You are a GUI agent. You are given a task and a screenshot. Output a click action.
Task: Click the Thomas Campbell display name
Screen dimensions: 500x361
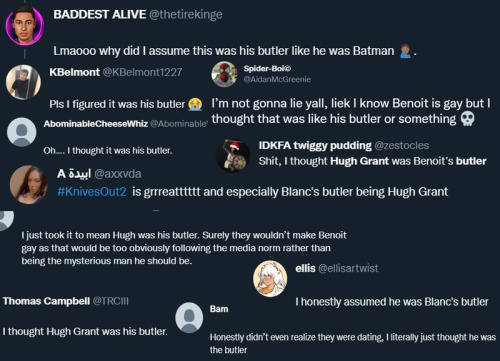[46, 301]
